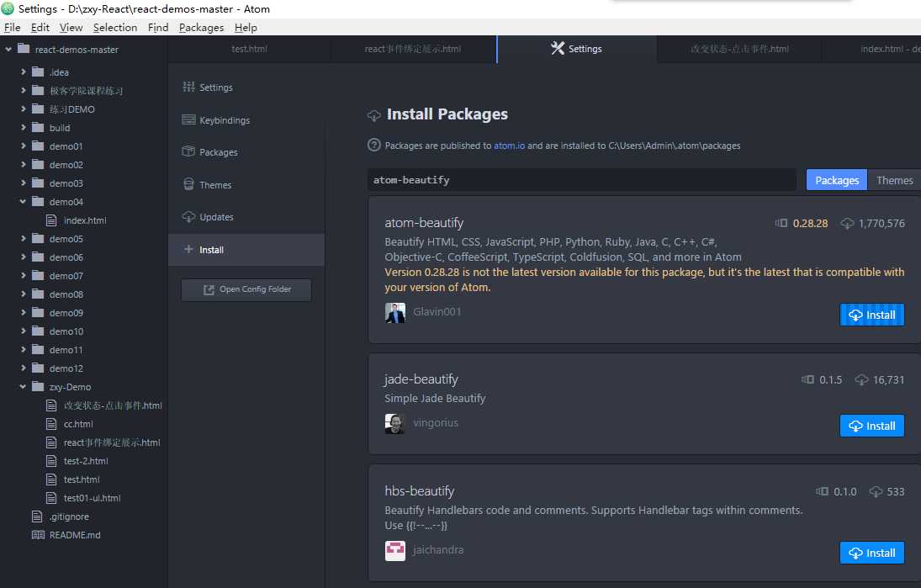
Task: Collapse the demo04 folder
Action: tap(23, 202)
